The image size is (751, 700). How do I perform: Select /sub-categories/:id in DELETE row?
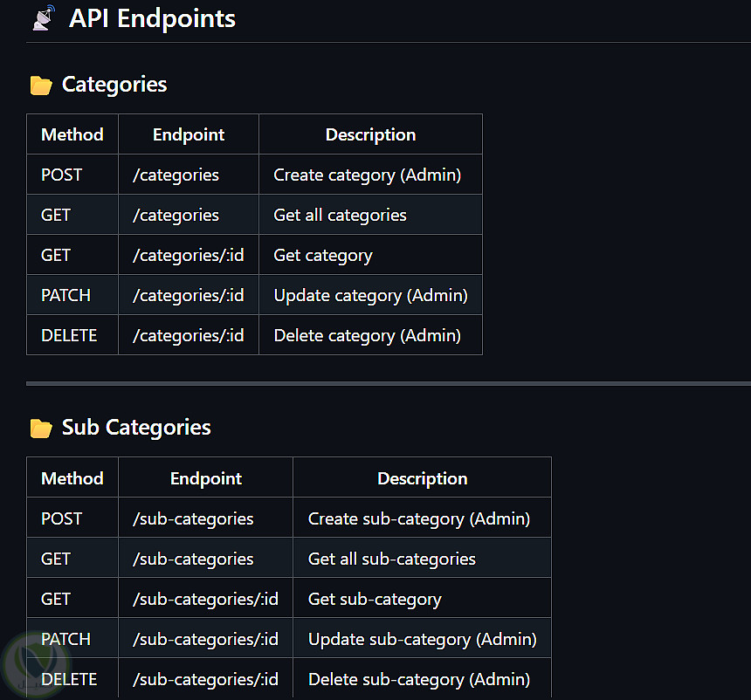tap(205, 679)
